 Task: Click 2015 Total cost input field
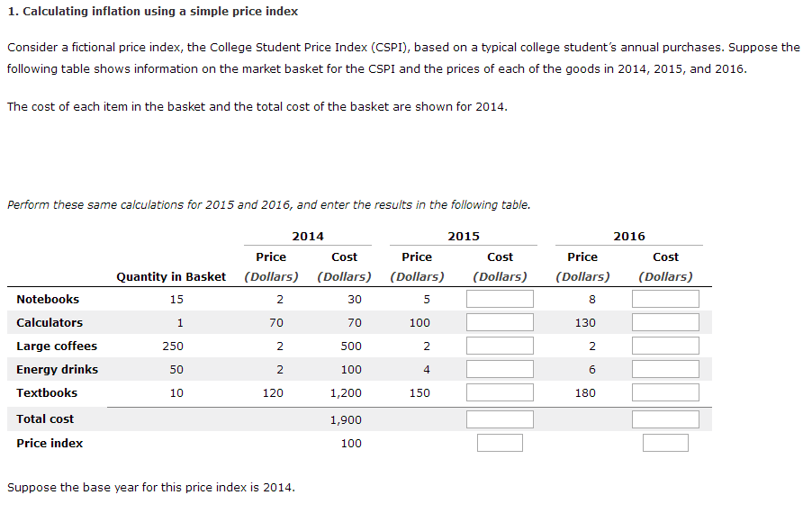pos(500,419)
